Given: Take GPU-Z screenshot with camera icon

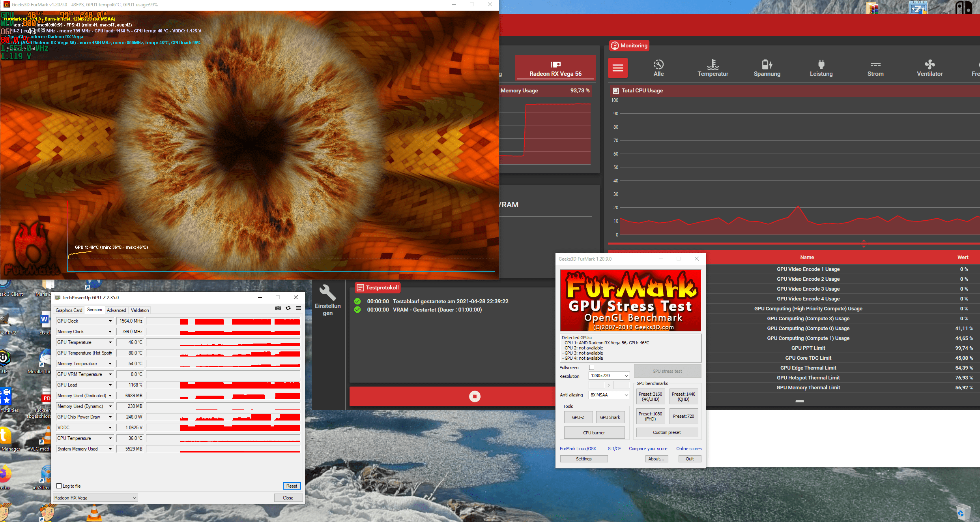Looking at the screenshot, I should pyautogui.click(x=278, y=308).
